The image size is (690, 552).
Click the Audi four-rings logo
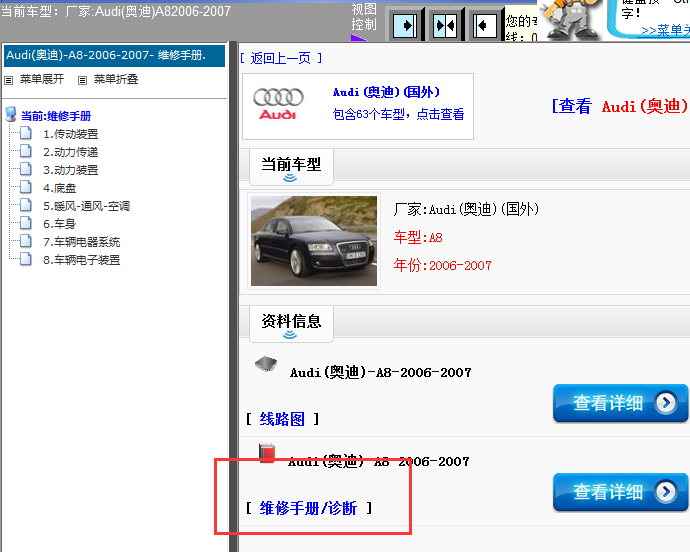(x=278, y=104)
